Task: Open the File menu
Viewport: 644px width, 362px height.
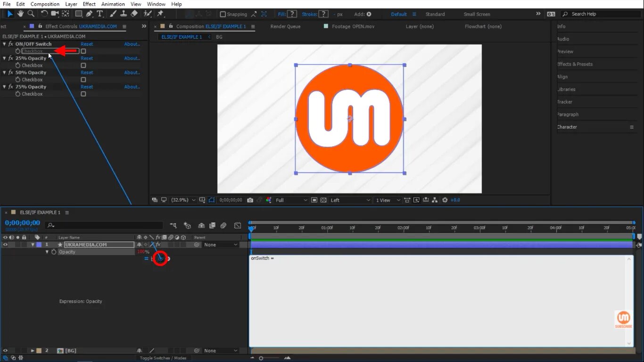Action: click(7, 4)
